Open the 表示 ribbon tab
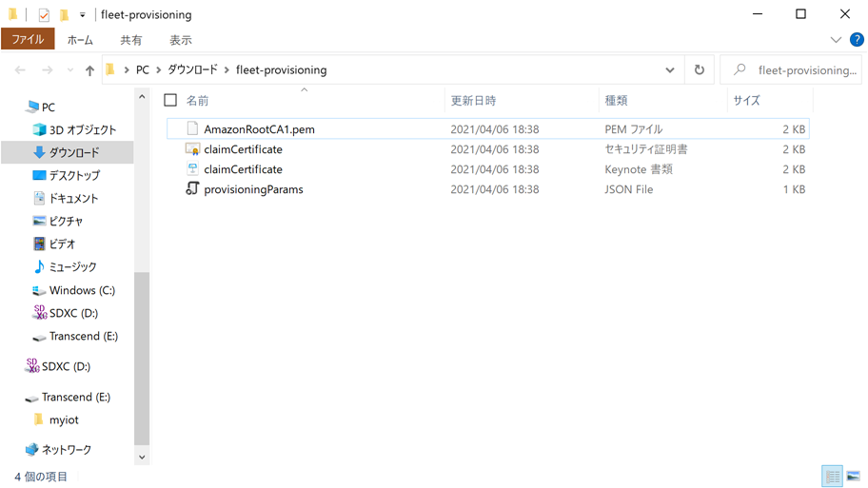Viewport: 868px width, 488px height. click(181, 40)
